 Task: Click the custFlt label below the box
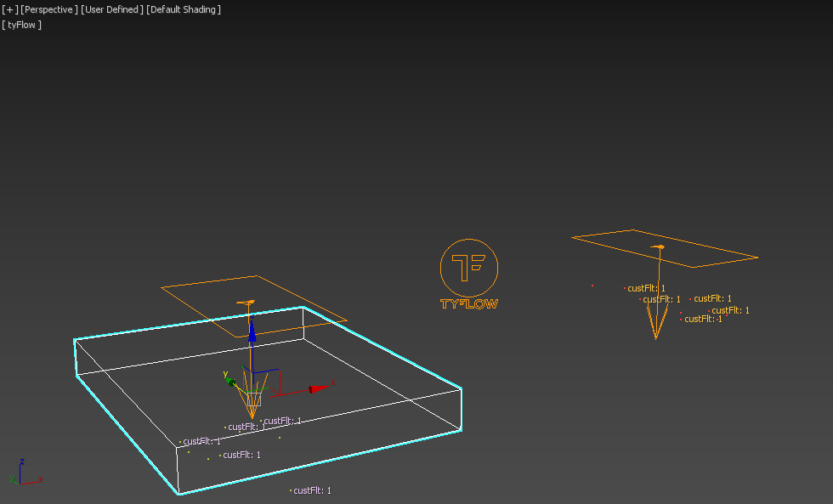(312, 490)
